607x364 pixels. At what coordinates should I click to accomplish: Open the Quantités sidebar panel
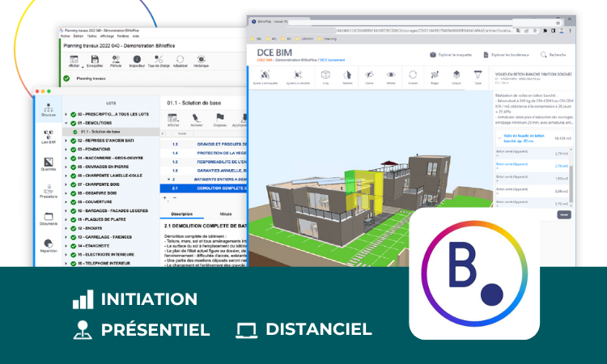coord(49,164)
